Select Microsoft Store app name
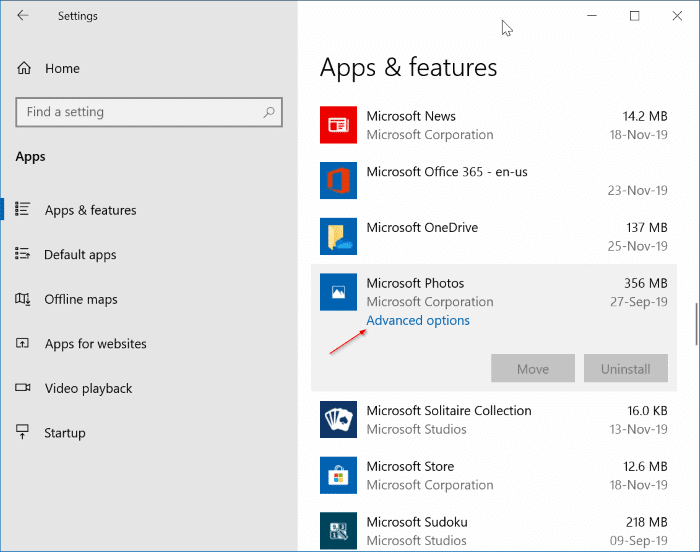 (x=410, y=467)
